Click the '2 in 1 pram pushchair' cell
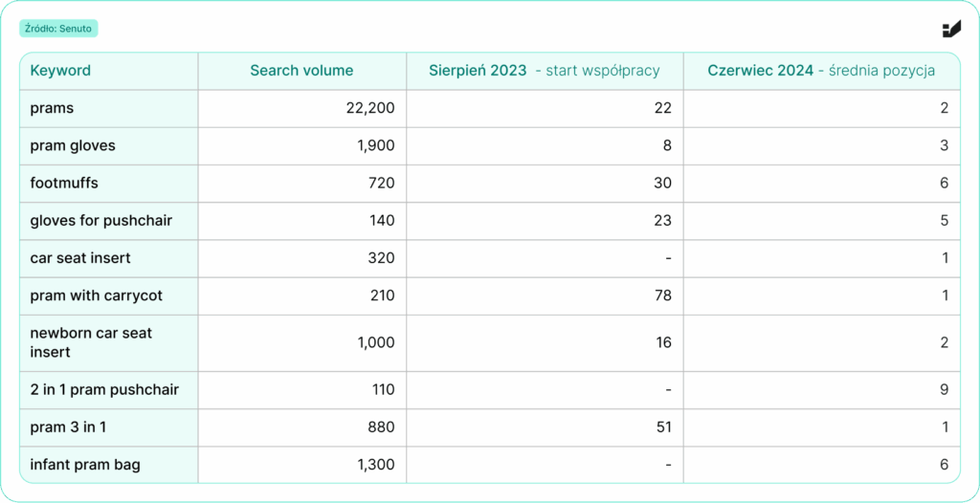This screenshot has width=980, height=503. coord(104,390)
